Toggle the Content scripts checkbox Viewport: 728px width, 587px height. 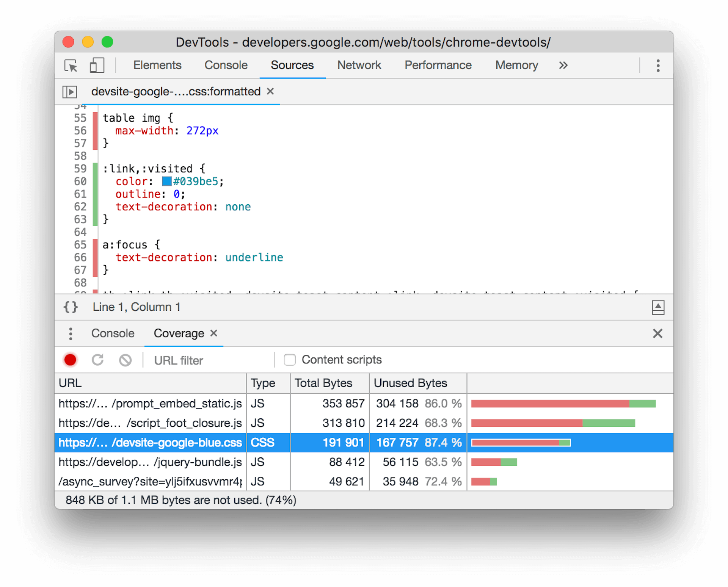coord(289,359)
